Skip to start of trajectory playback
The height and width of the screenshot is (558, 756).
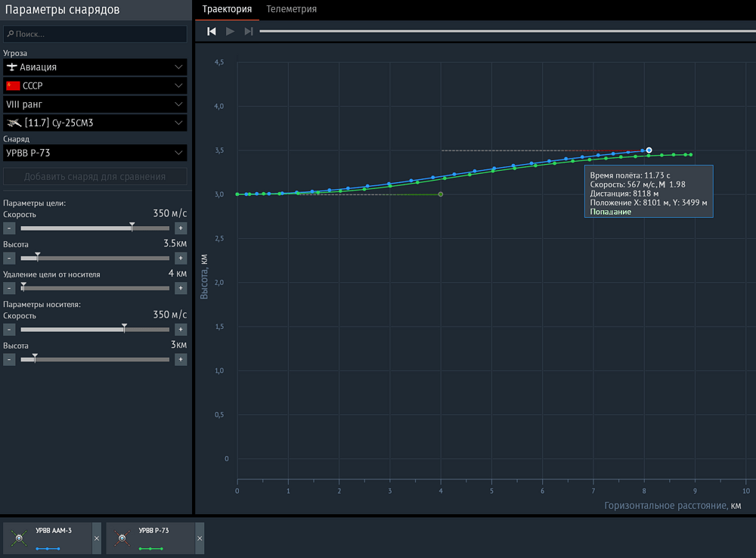click(x=211, y=31)
